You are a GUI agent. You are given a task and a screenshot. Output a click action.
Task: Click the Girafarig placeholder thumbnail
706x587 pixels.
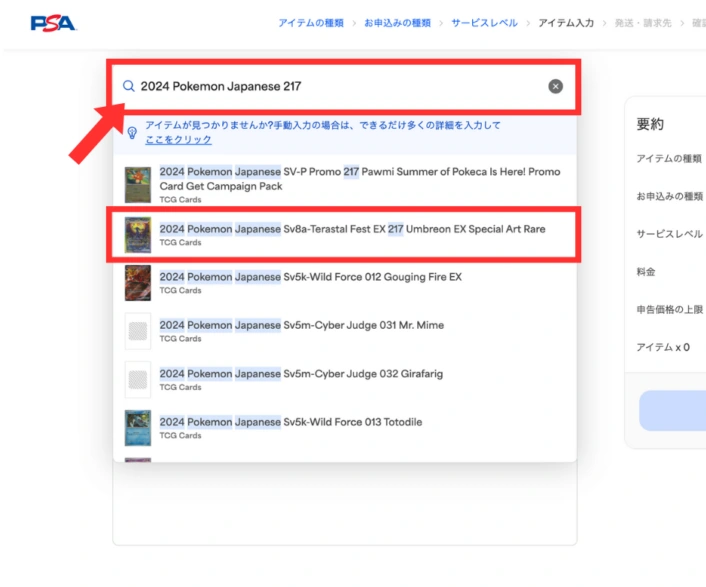click(x=138, y=379)
